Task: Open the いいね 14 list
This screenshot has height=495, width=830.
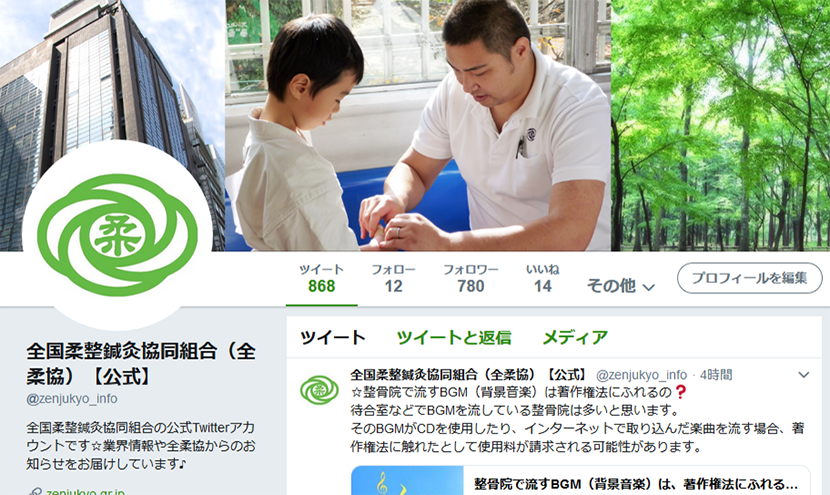Action: coord(543,278)
